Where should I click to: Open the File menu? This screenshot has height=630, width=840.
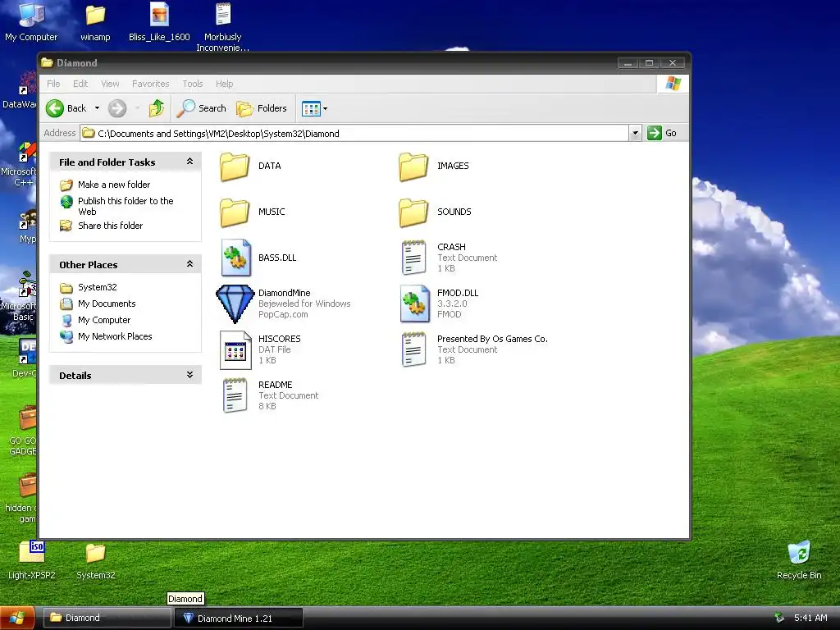[53, 84]
